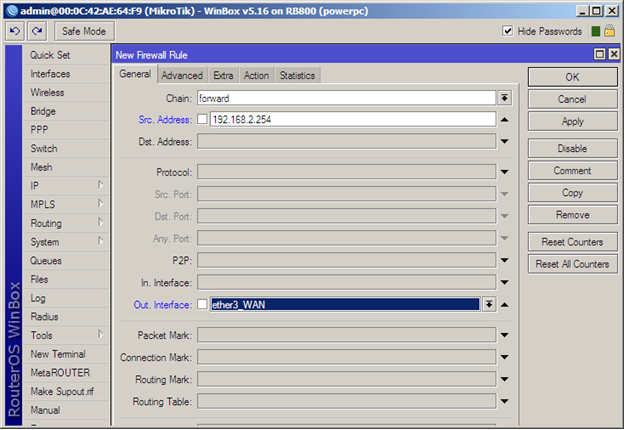625x430 pixels.
Task: Open Log menu item
Action: [66, 298]
